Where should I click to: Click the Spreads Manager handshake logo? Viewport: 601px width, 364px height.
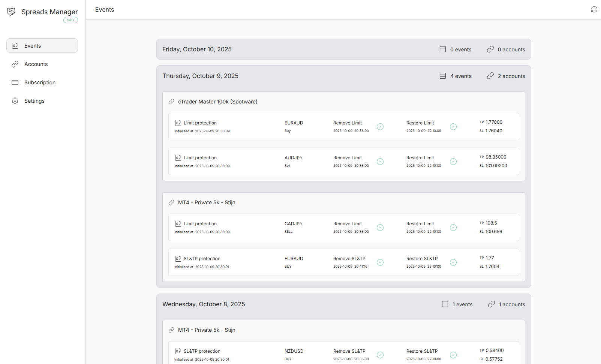coord(11,12)
